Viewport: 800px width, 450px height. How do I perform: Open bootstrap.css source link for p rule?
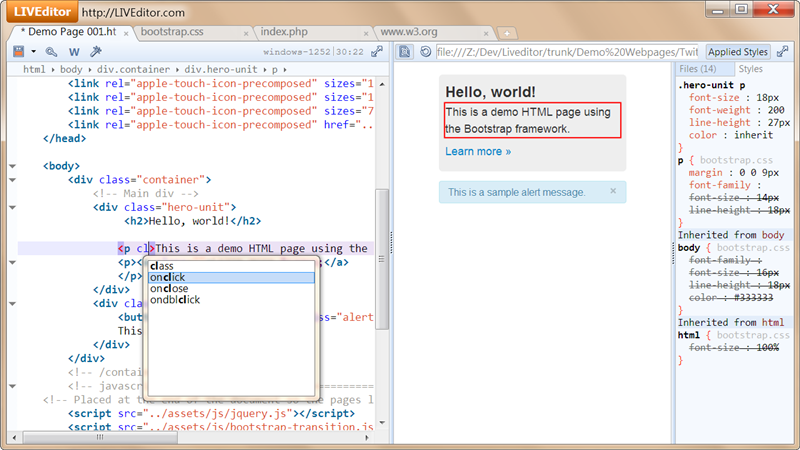pyautogui.click(x=736, y=160)
